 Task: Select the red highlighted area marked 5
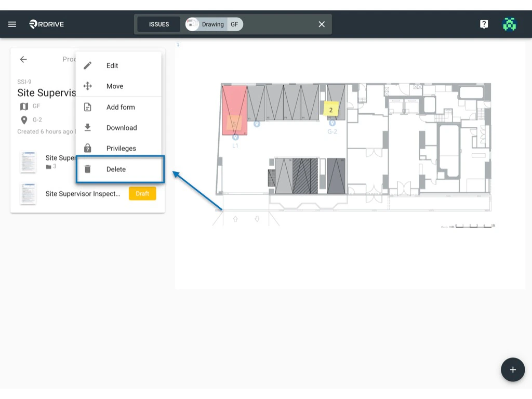tap(234, 110)
